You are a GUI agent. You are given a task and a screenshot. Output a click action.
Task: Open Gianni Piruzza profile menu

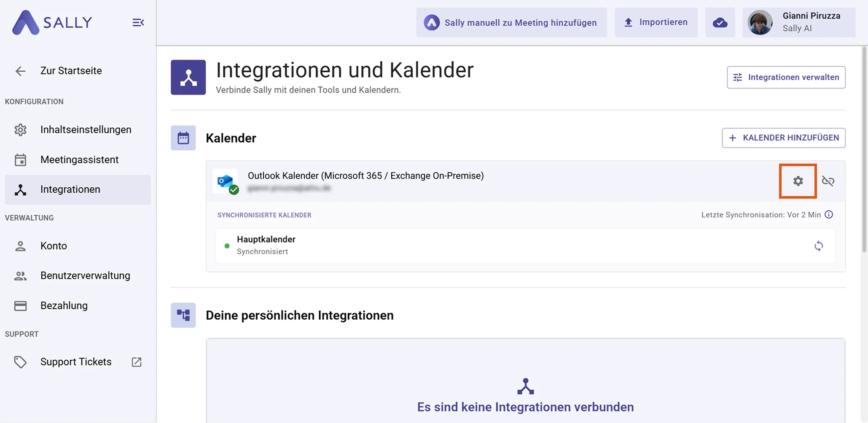[799, 22]
